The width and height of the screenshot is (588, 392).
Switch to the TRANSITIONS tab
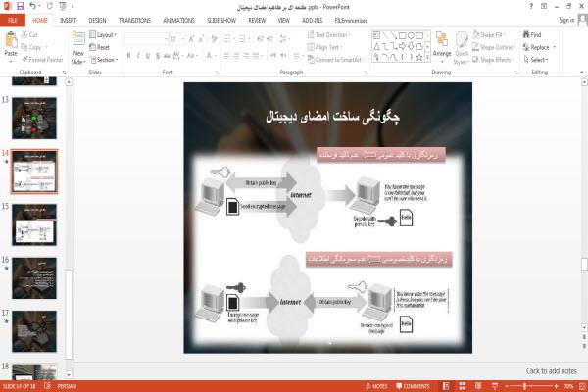click(134, 21)
